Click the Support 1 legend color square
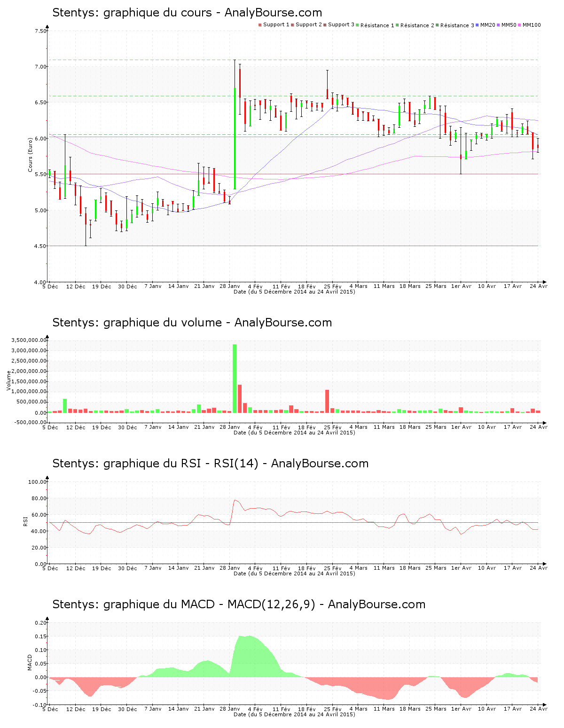 point(260,25)
